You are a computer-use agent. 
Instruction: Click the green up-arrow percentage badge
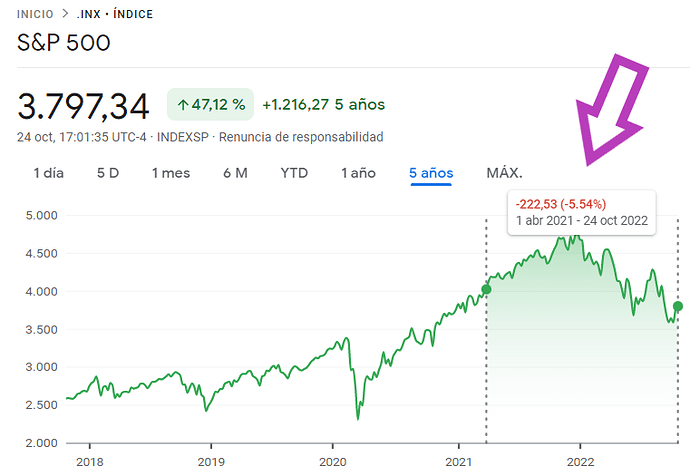[x=210, y=104]
